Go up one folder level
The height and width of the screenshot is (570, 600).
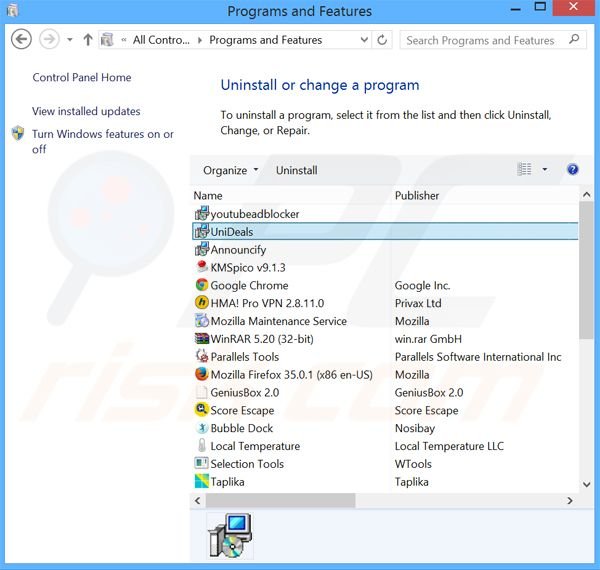pyautogui.click(x=88, y=39)
